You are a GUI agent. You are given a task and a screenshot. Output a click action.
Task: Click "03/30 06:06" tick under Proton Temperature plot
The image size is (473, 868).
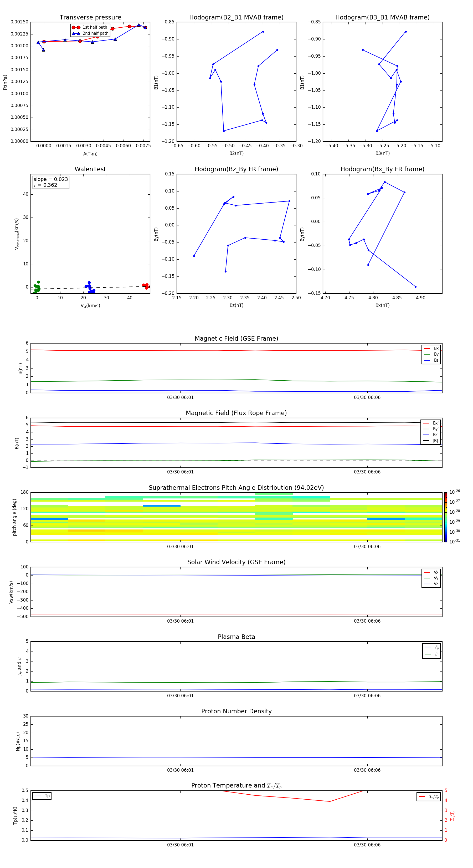click(x=367, y=845)
